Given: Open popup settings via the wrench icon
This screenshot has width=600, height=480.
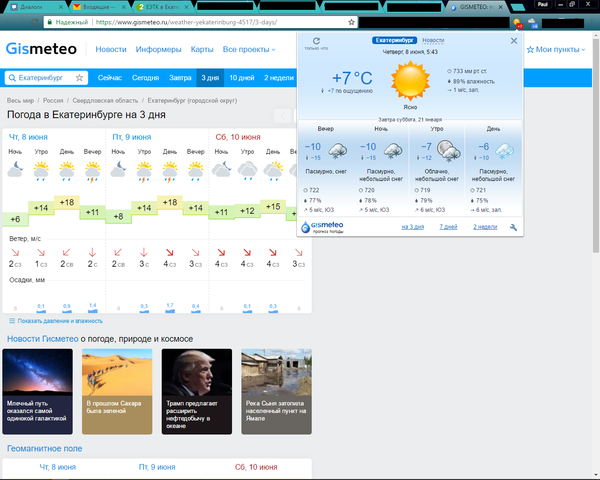Looking at the screenshot, I should 514,227.
